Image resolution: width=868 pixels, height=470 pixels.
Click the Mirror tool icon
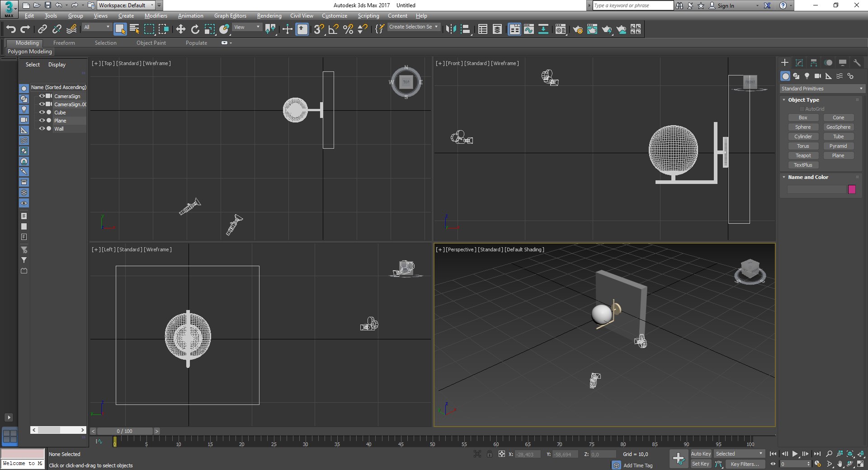point(451,29)
